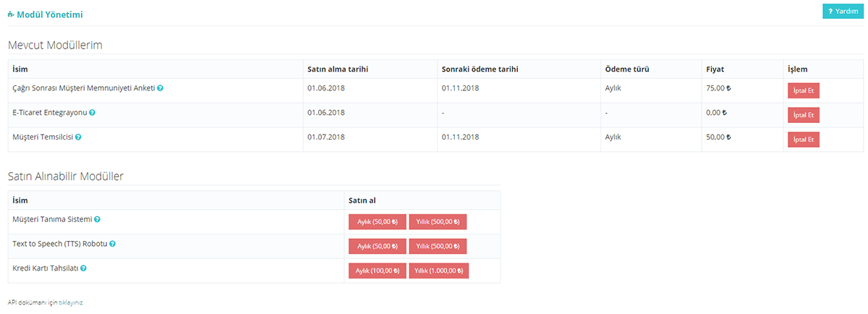Click İptal Et for E-Ticaret Entegrasyonu
Image resolution: width=868 pixels, height=314 pixels.
(804, 115)
